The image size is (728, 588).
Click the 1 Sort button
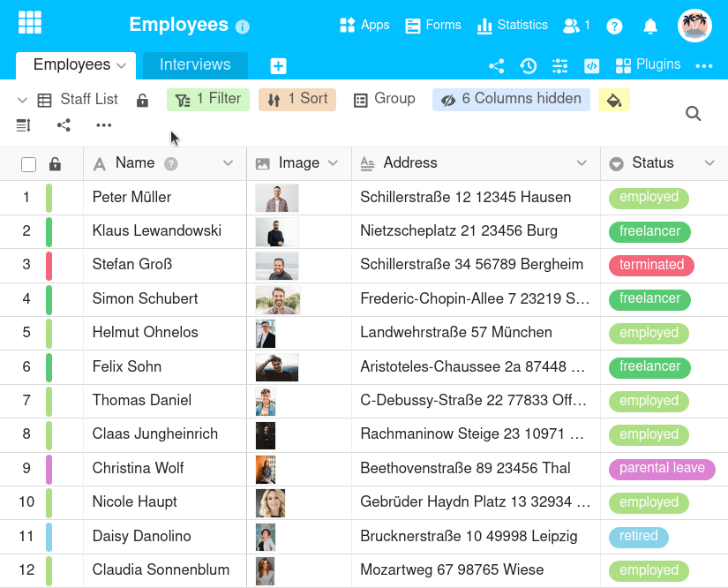[297, 99]
